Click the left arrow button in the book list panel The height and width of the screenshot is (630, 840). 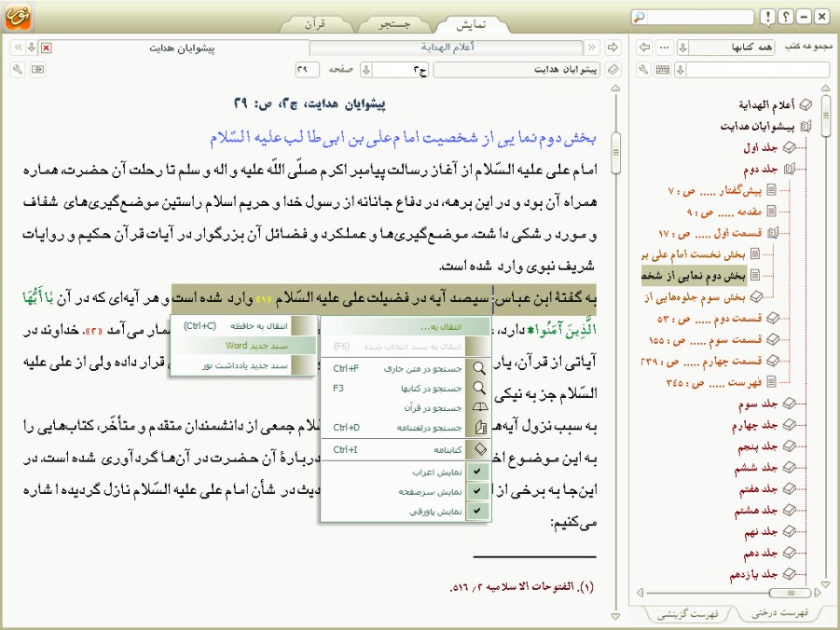[x=644, y=48]
